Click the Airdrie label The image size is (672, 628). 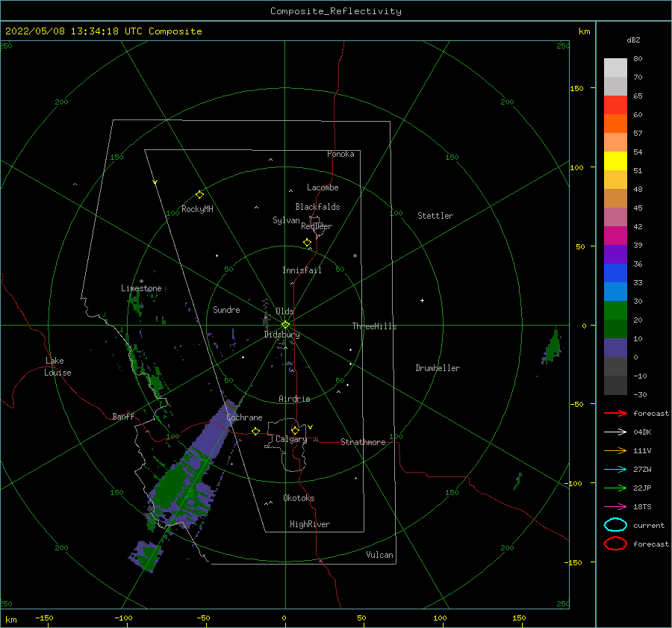coord(294,399)
